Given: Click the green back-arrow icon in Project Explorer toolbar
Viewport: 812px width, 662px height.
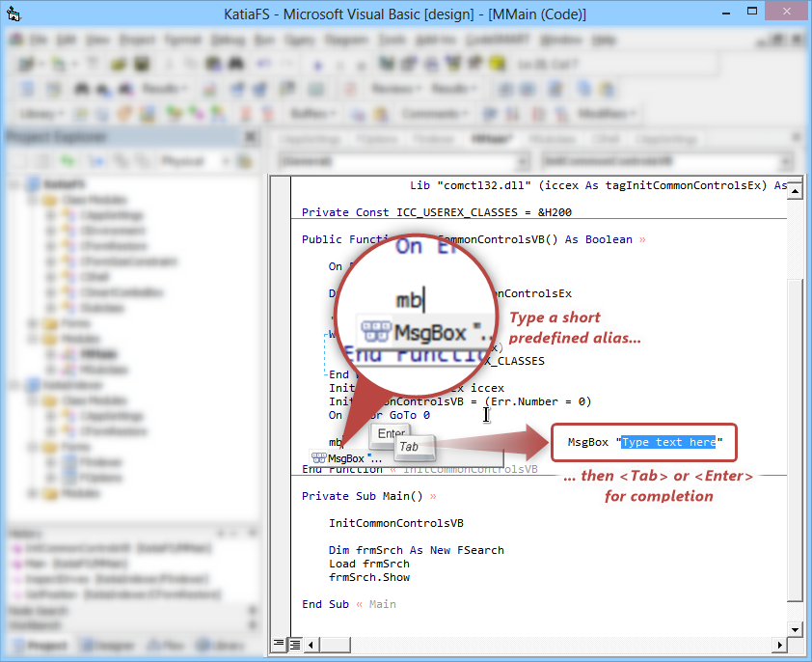Looking at the screenshot, I should tap(68, 161).
